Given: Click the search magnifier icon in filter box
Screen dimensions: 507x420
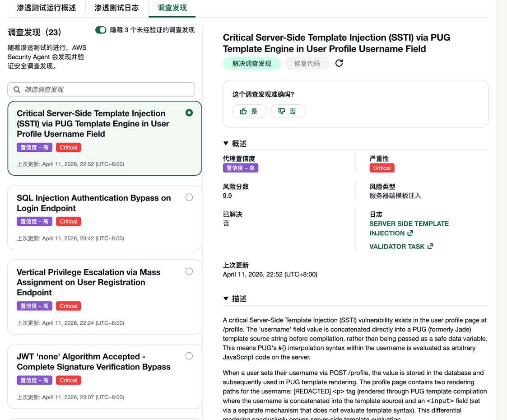Looking at the screenshot, I should (x=17, y=89).
